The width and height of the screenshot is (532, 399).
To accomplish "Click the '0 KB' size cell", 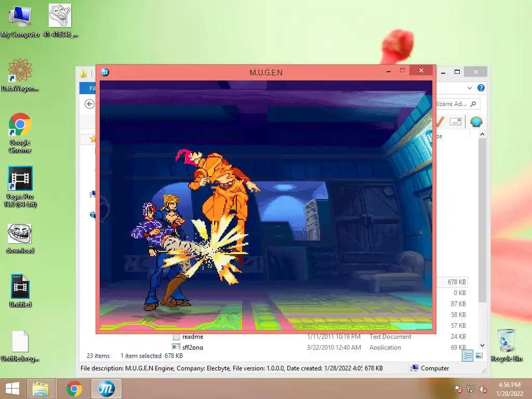I will point(460,293).
